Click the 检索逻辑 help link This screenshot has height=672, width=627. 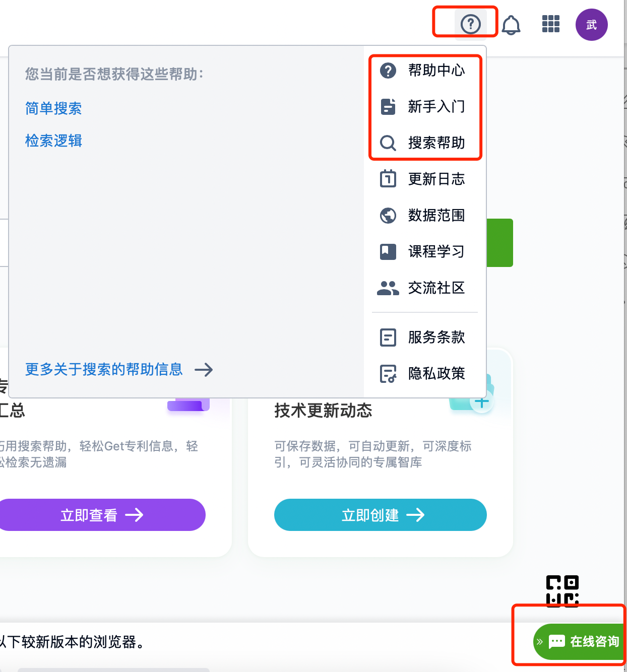click(x=53, y=141)
